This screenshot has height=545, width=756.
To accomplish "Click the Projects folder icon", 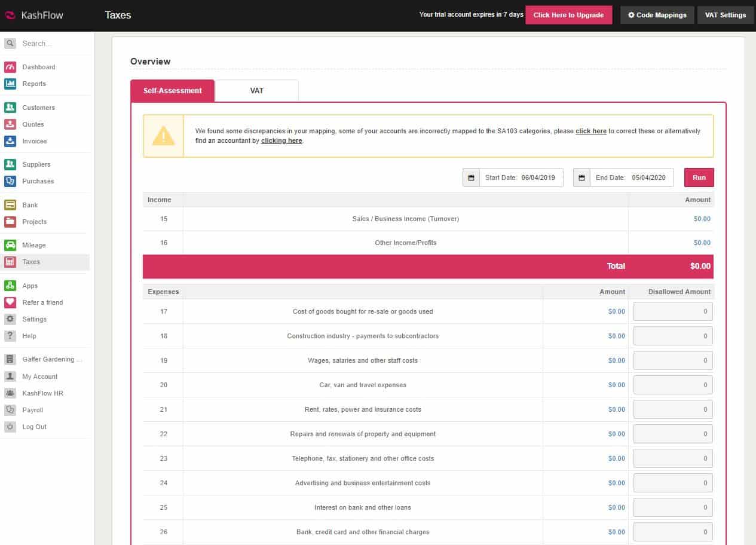I will [10, 222].
